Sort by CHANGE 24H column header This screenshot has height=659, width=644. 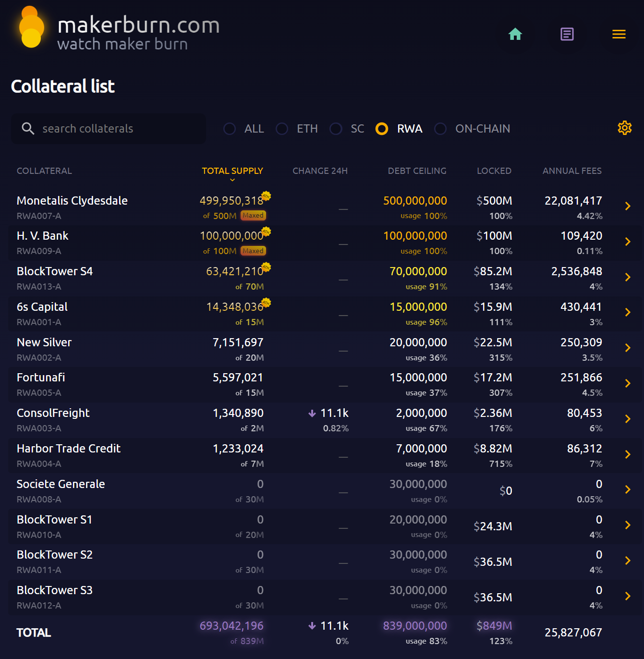320,171
